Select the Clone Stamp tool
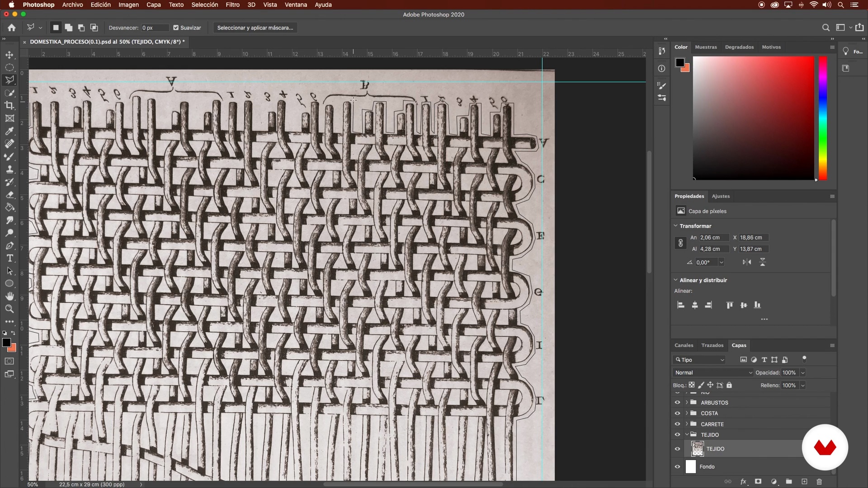 tap(9, 169)
